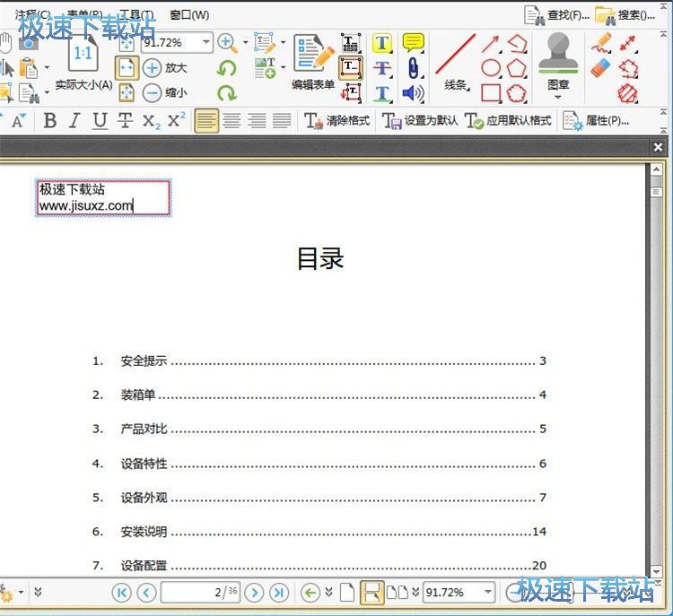Open the Form (表单) menu
This screenshot has width=673, height=616.
(x=84, y=15)
